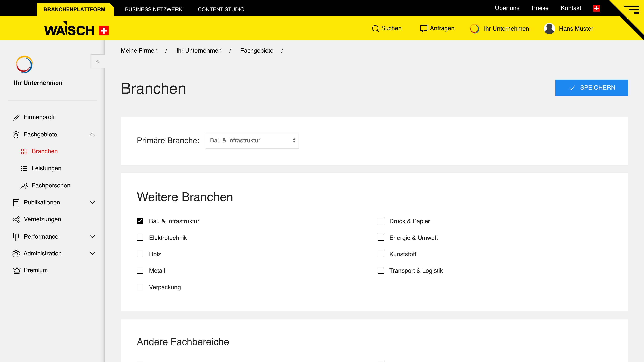644x362 pixels.
Task: Check the Energie & Umwelt checkbox
Action: point(381,237)
